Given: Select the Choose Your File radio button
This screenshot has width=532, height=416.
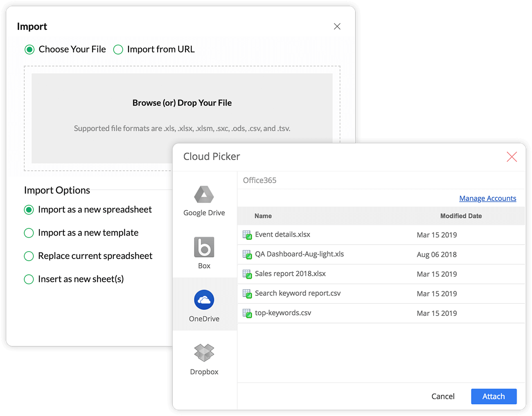Looking at the screenshot, I should tap(29, 50).
